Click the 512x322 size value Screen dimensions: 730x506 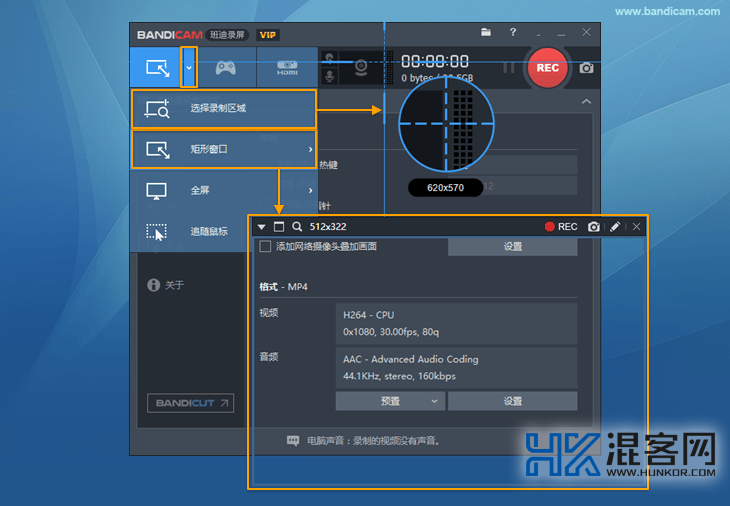point(328,227)
